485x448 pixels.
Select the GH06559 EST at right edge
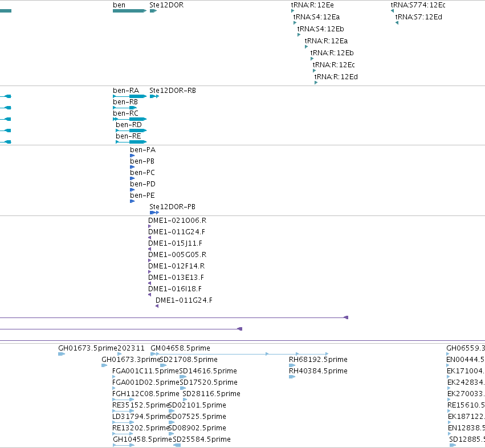[448, 354]
